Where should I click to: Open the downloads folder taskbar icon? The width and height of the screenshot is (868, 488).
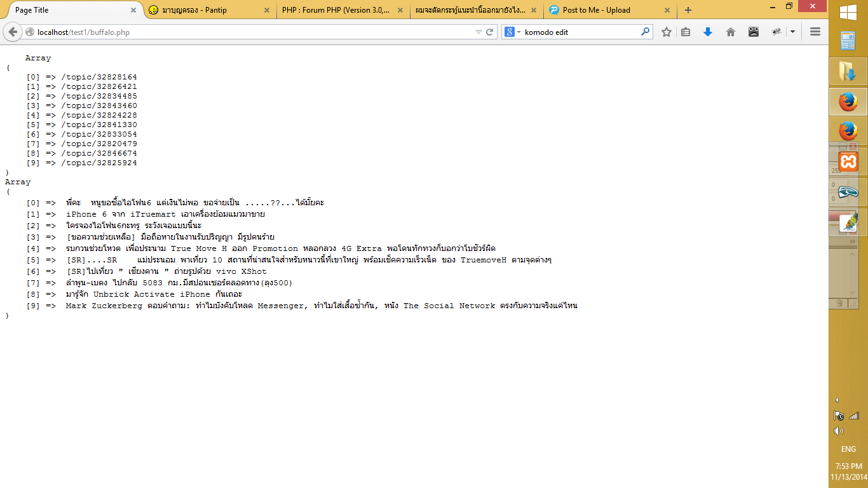click(848, 72)
